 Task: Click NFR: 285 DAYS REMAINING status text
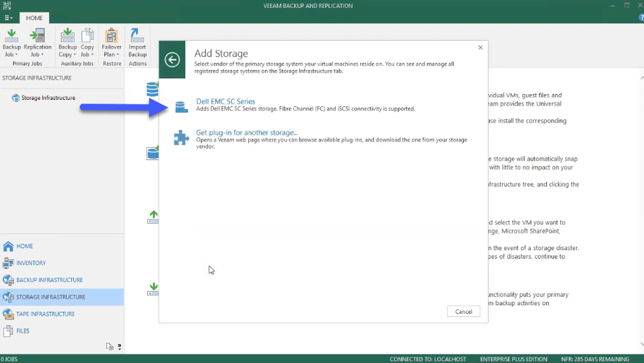tap(595, 359)
